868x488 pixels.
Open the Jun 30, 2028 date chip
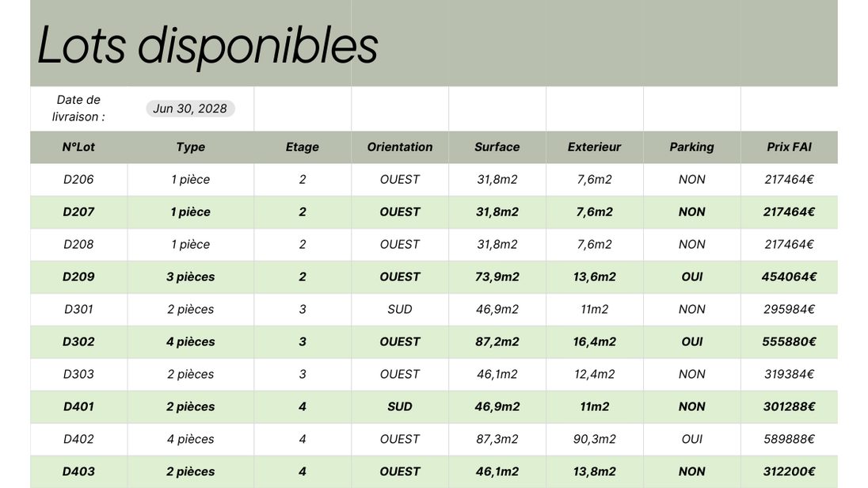click(190, 109)
